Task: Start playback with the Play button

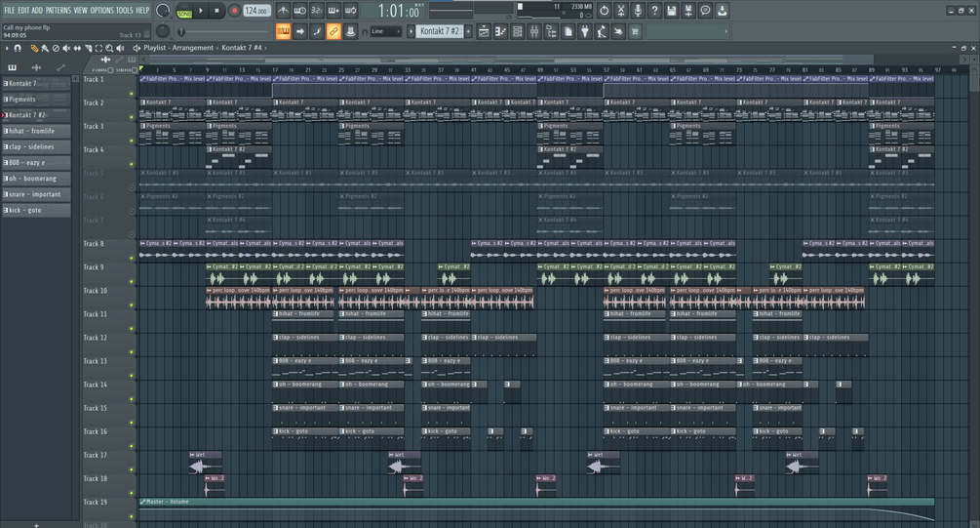Action: (x=201, y=11)
